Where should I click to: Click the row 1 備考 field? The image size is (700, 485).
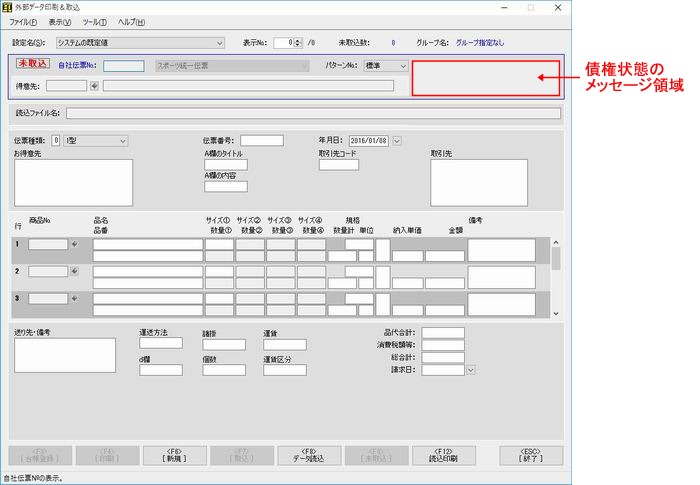point(501,250)
